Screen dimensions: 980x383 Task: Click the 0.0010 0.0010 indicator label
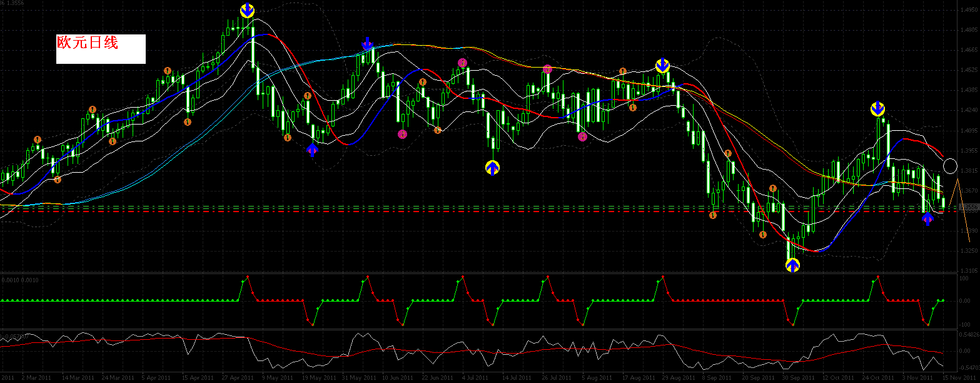click(x=19, y=280)
